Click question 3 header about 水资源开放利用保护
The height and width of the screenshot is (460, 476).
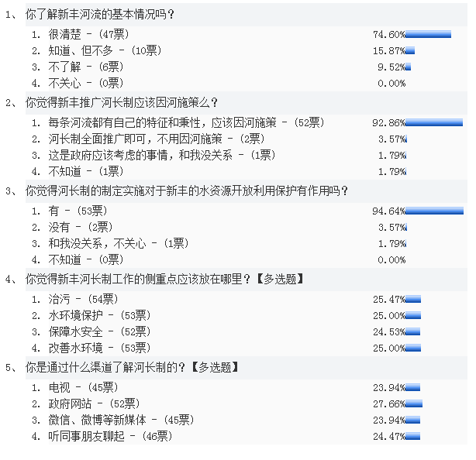click(x=187, y=191)
